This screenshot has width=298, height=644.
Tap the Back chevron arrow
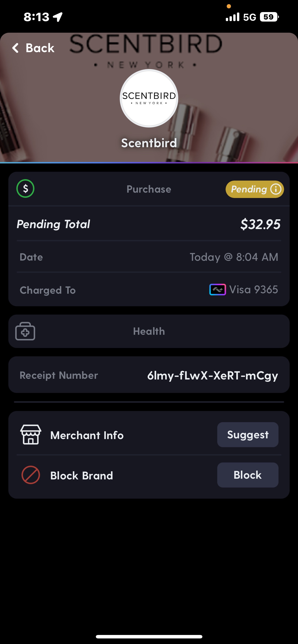coord(15,48)
